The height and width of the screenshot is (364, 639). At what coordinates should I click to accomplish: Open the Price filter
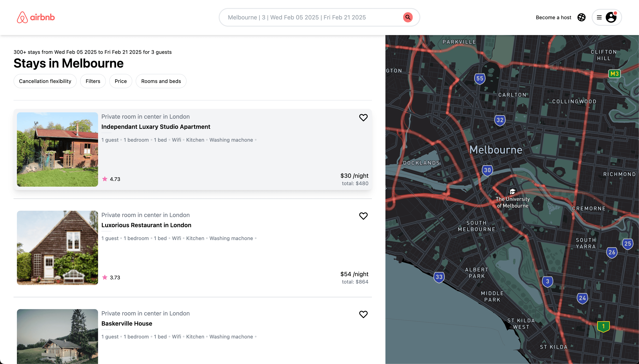(x=121, y=81)
